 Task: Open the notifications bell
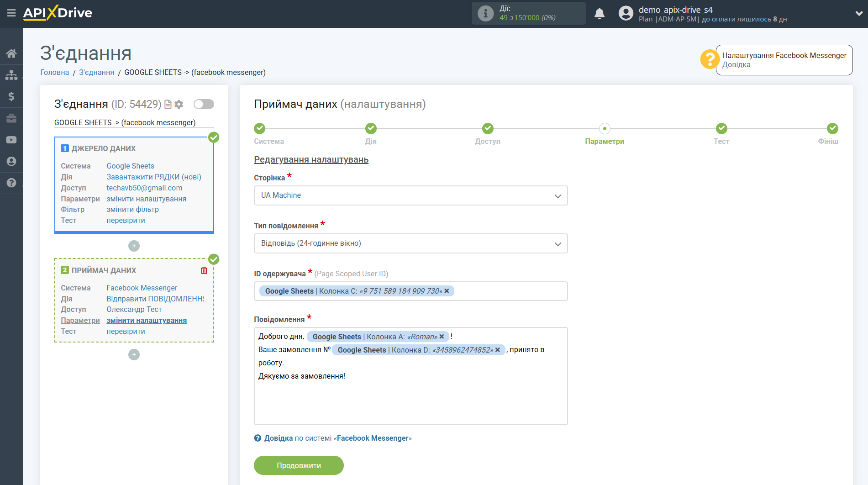600,13
